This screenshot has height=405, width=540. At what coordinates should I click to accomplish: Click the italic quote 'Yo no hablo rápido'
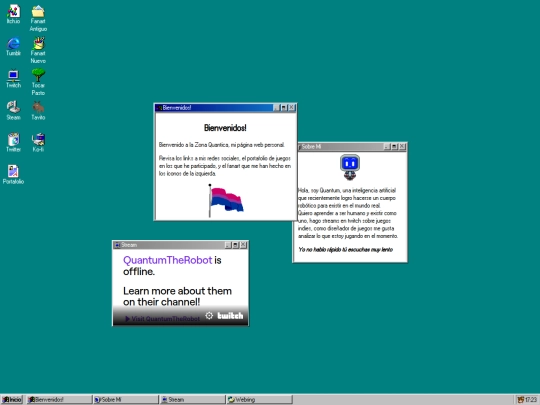pyautogui.click(x=345, y=250)
